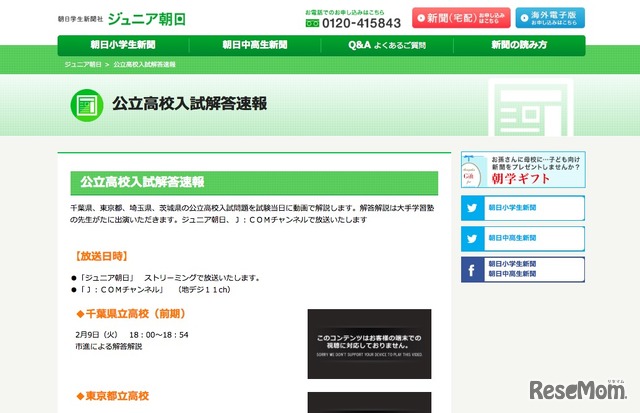Open the 朝日小学生新聞 navigation tab
640x413 pixels.
[123, 45]
